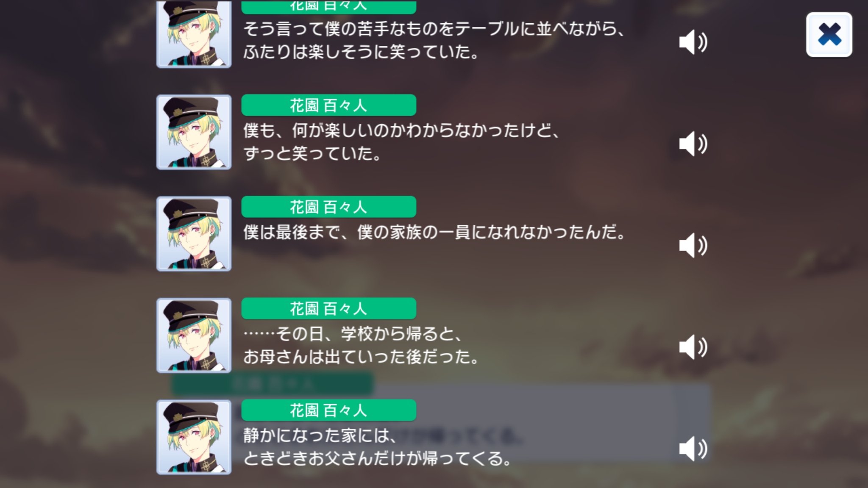Select name label above 'その日、学校から帰ると' line
Image resolution: width=868 pixels, height=488 pixels.
328,308
